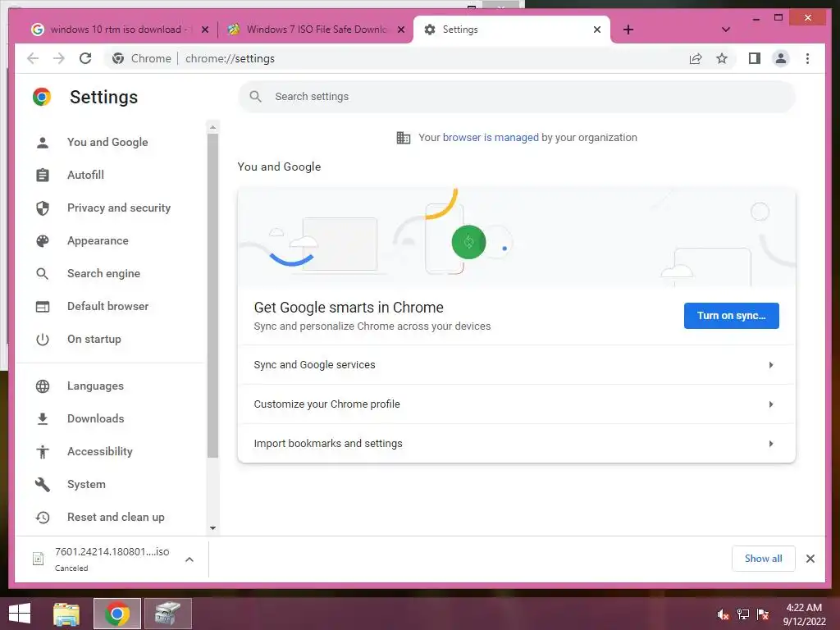Click Show all downloads button
840x630 pixels.
pyautogui.click(x=764, y=559)
